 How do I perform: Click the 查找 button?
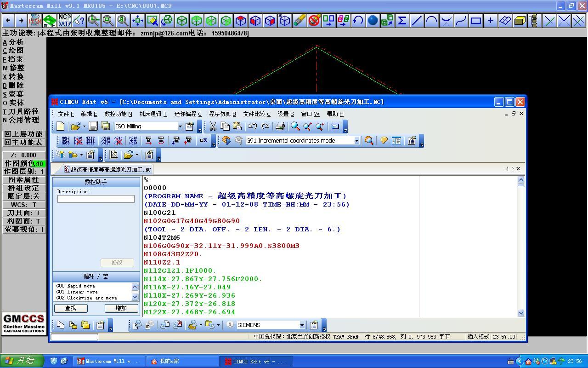click(71, 308)
